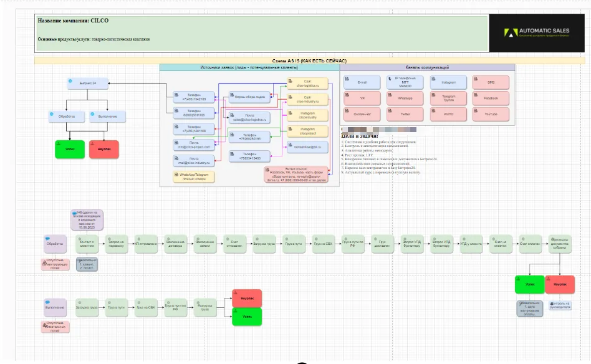
Task: Select 'Источники заявок' section header
Action: (249, 67)
